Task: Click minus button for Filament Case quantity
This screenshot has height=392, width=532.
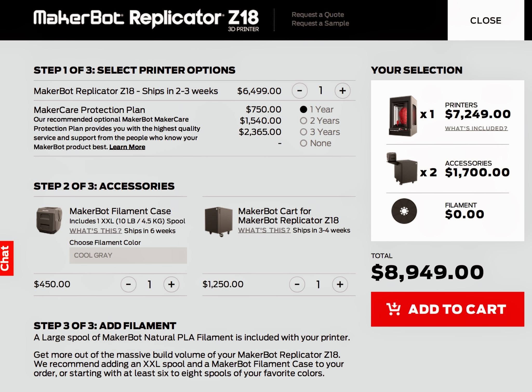Action: (x=128, y=284)
